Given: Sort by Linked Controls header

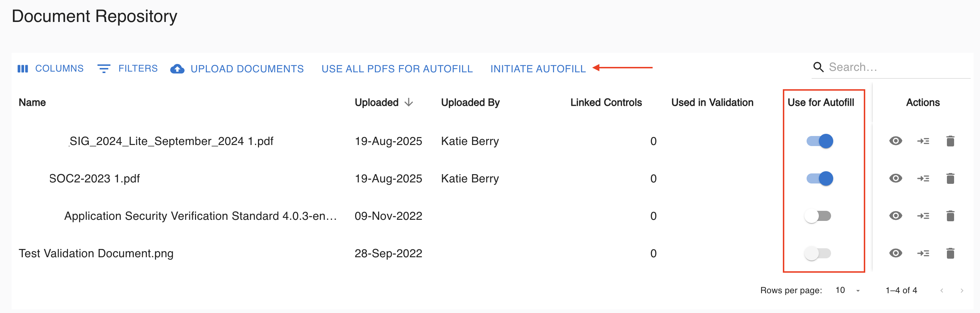Looking at the screenshot, I should click(x=606, y=102).
